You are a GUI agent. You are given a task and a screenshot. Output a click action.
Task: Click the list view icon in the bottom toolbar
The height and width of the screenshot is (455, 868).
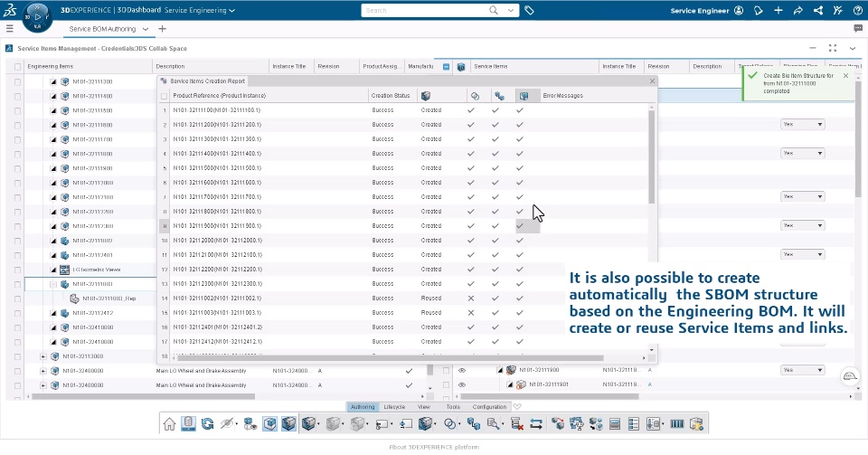[x=633, y=424]
